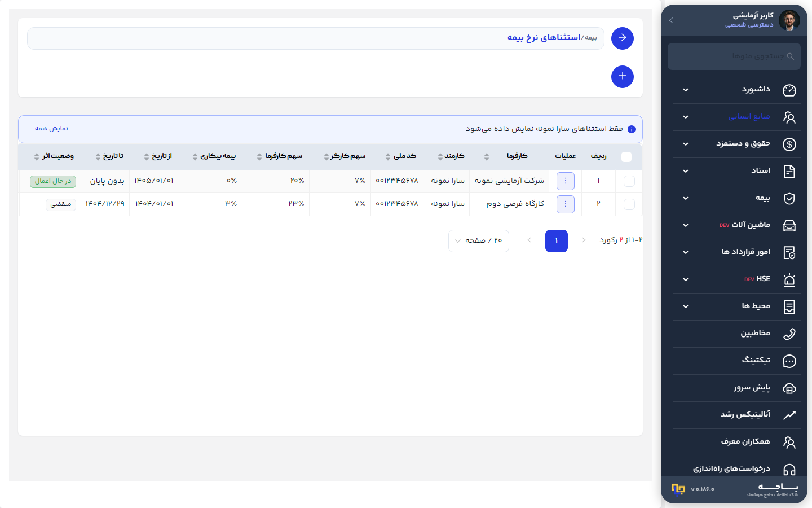The image size is (812, 508).
Task: Click the user profile avatar
Action: (789, 20)
